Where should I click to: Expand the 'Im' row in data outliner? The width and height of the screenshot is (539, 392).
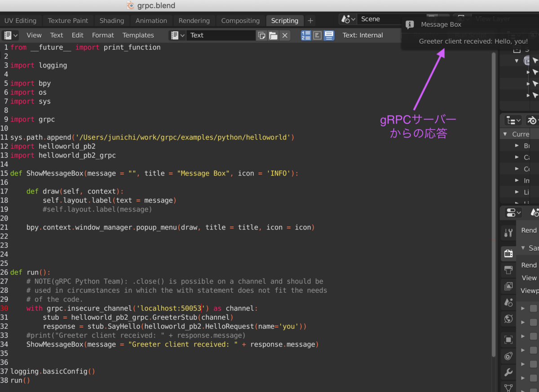pyautogui.click(x=517, y=180)
